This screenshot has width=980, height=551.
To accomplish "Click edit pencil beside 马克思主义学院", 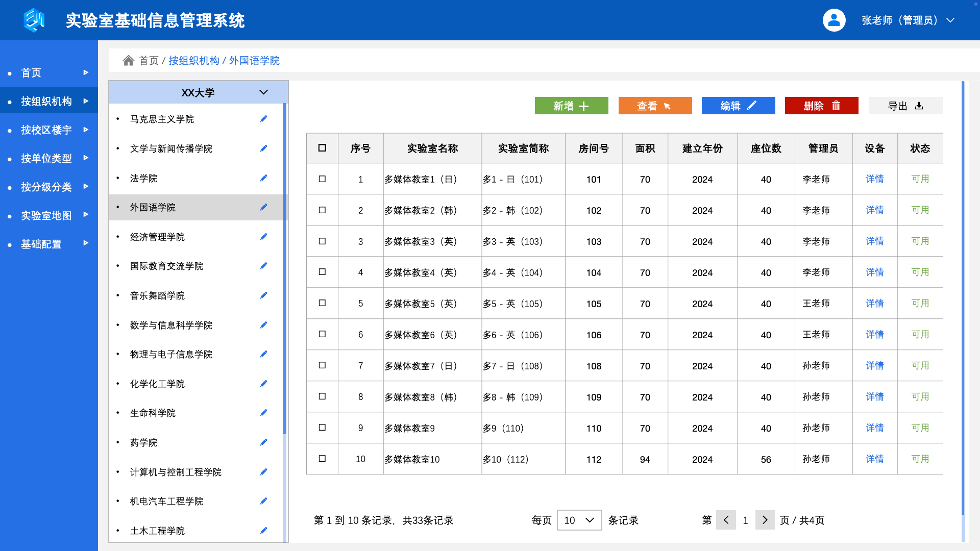I will 263,119.
